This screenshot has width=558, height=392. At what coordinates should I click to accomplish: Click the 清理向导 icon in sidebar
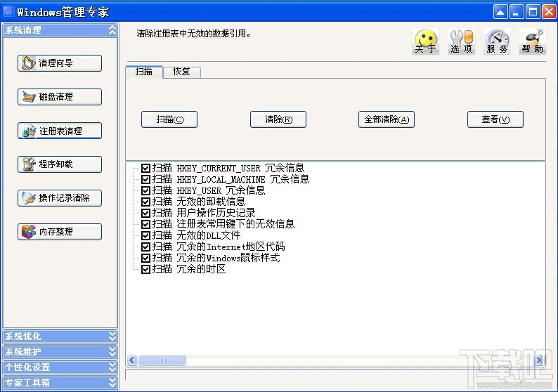[29, 63]
